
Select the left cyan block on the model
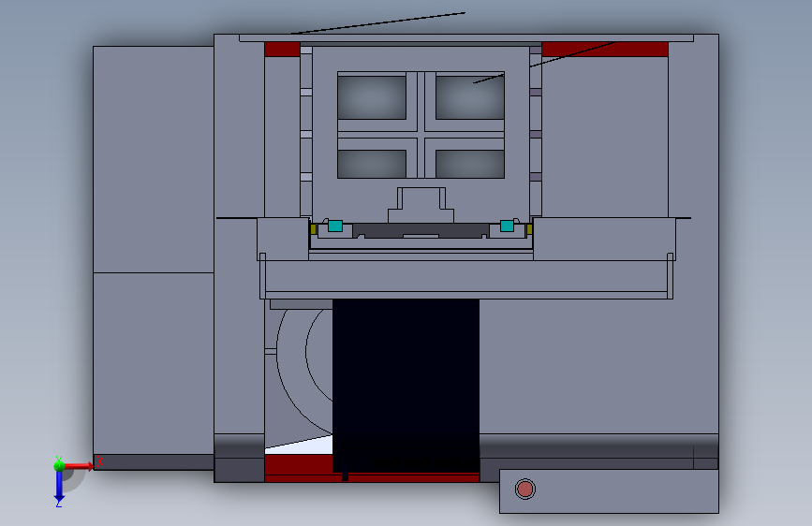[x=335, y=226]
